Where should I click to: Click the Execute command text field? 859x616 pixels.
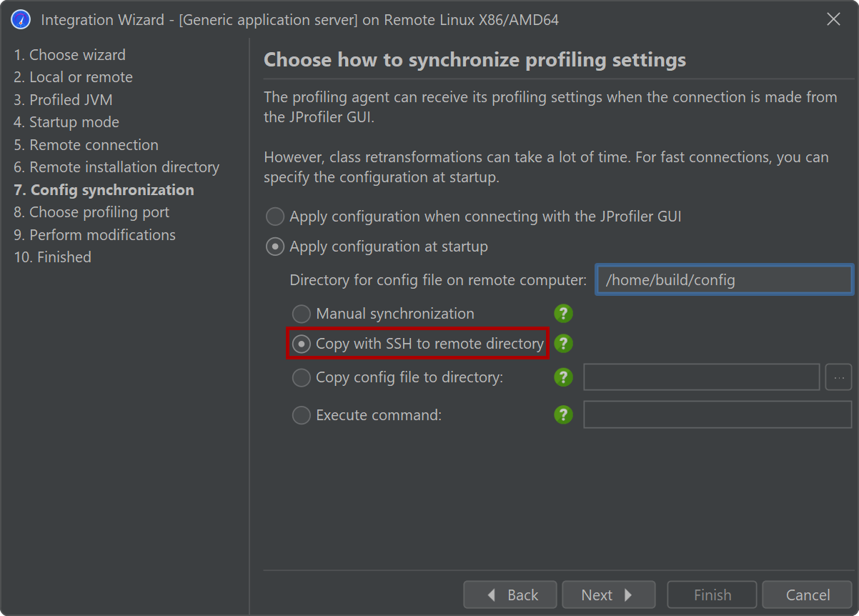(x=718, y=414)
